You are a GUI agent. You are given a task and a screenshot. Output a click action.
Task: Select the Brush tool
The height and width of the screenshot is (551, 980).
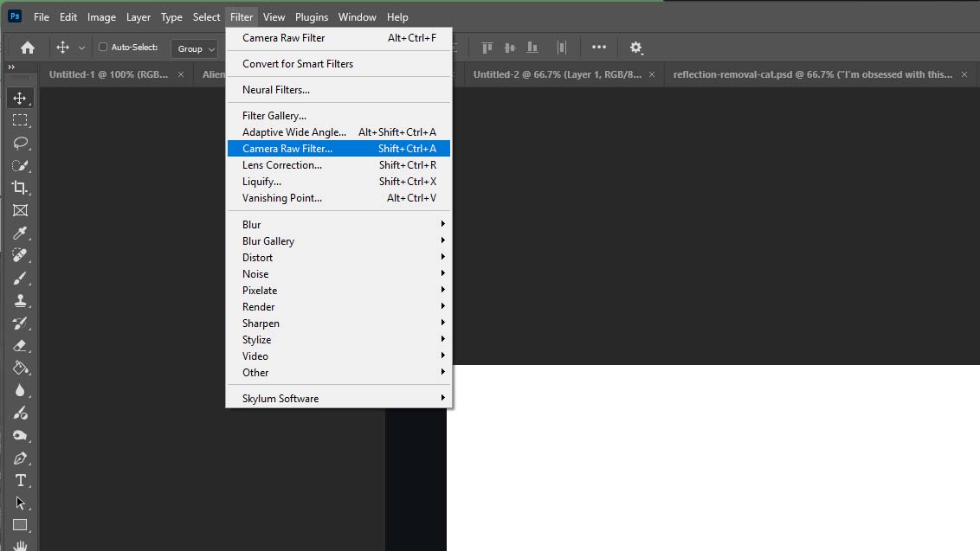(x=20, y=278)
